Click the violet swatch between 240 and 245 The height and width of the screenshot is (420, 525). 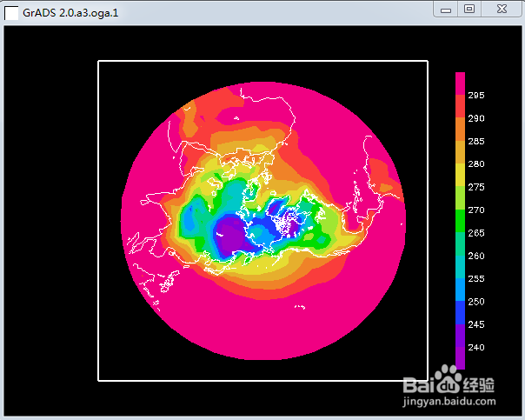click(x=460, y=336)
